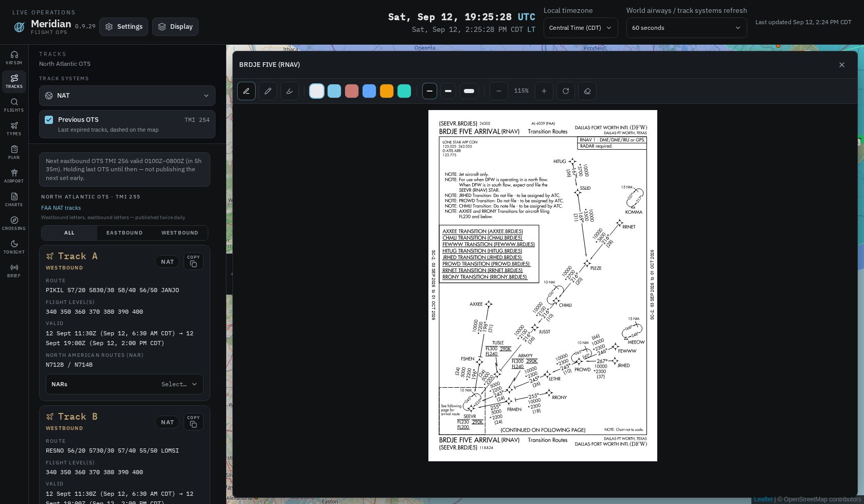The image size is (864, 504).
Task: Click the N712B / N714B NAR text
Action: coord(69,365)
